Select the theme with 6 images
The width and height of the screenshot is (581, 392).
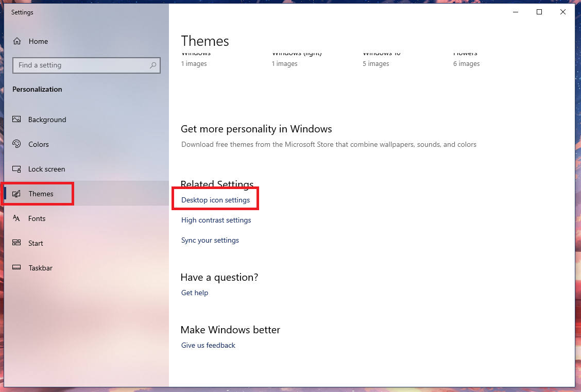click(x=466, y=59)
